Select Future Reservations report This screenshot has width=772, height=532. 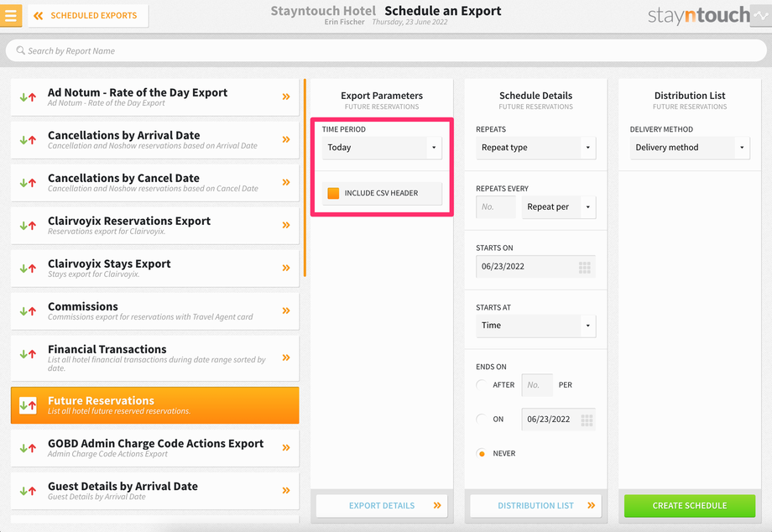(154, 405)
